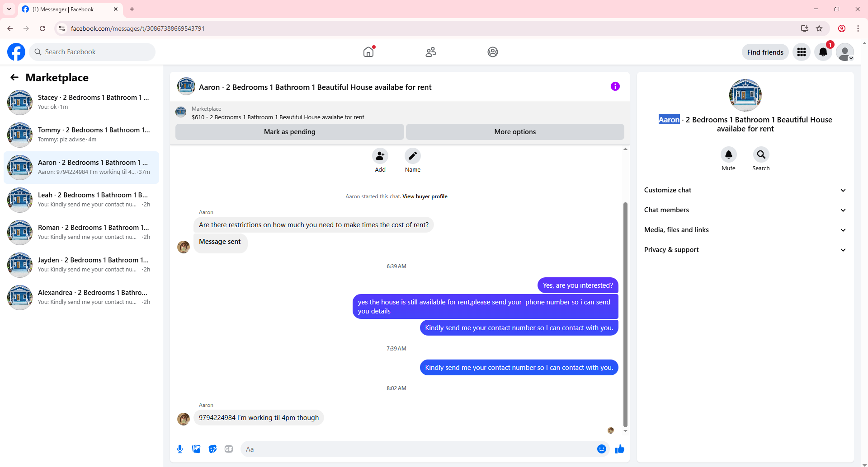Expand the Privacy & support section
868x467 pixels.
pyautogui.click(x=745, y=250)
